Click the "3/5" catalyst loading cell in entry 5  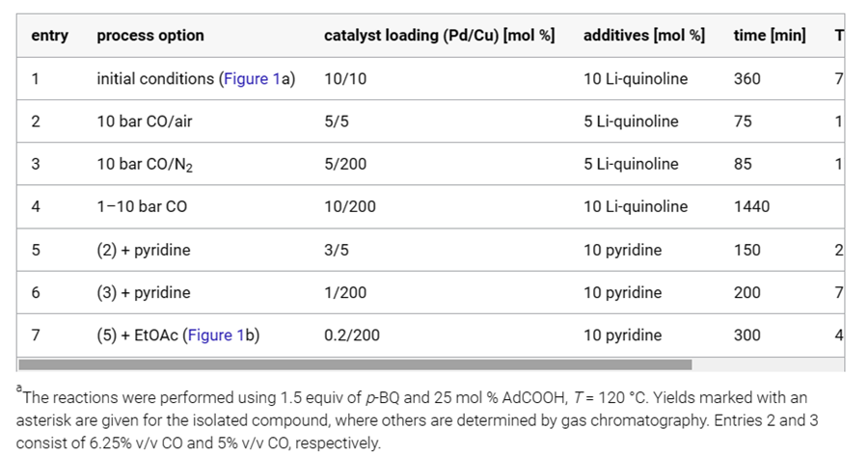pos(337,250)
